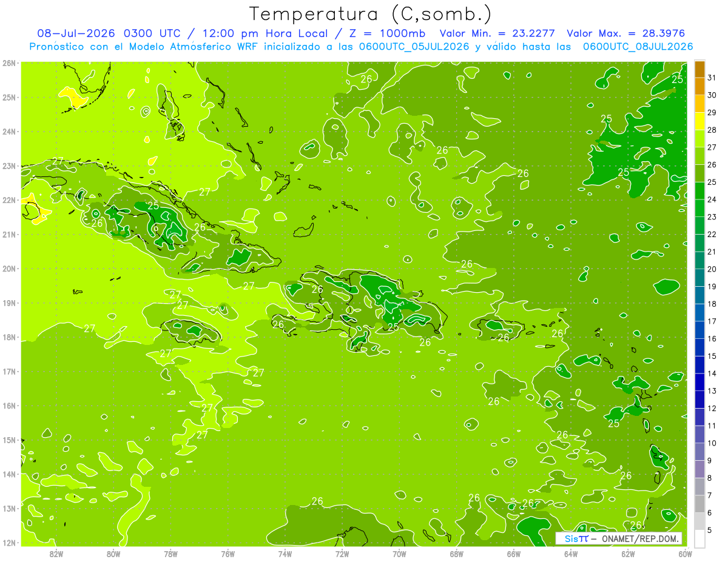Click the 70W longitude axis label
Viewport: 728px width, 562px height.
click(x=399, y=554)
